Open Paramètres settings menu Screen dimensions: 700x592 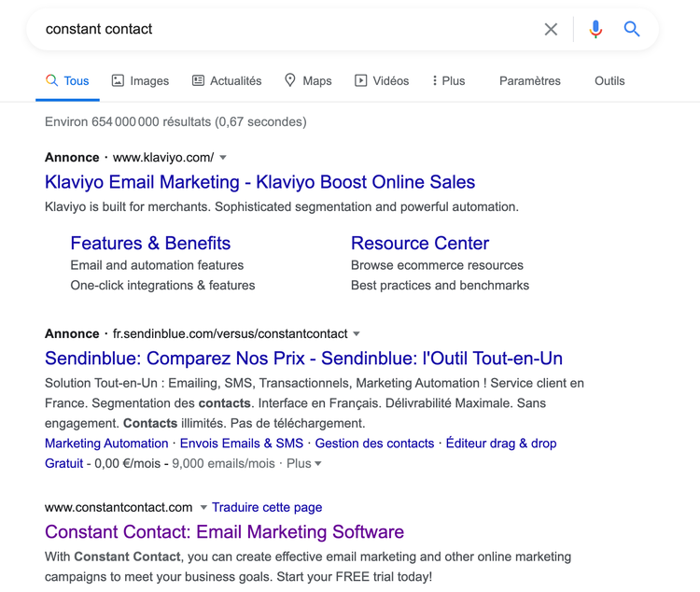click(x=530, y=81)
